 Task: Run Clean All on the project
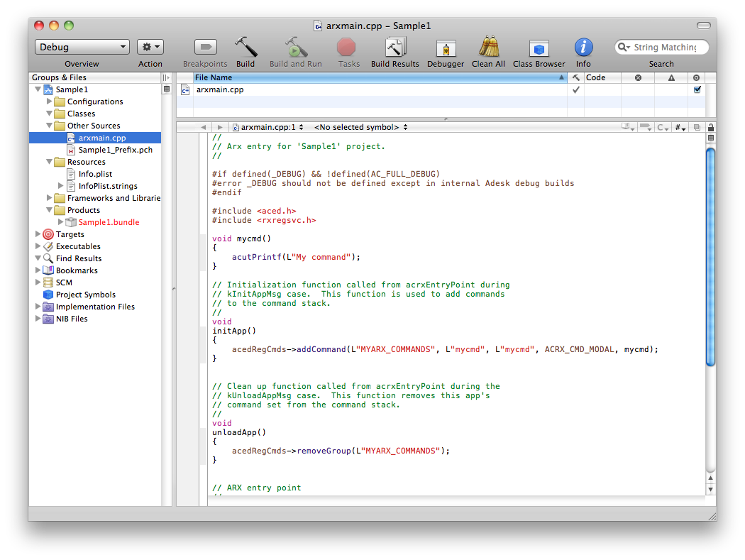[x=488, y=46]
